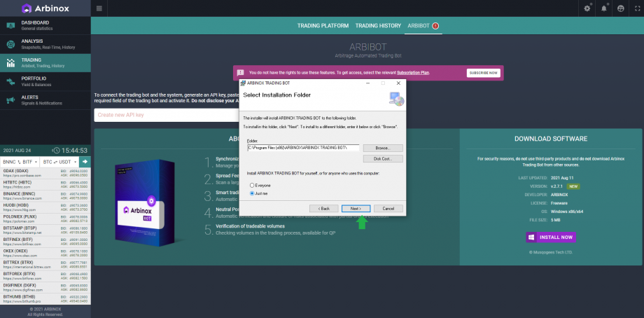Select the POLONIEX exchange row
Image resolution: width=644 pixels, height=318 pixels.
click(45, 219)
